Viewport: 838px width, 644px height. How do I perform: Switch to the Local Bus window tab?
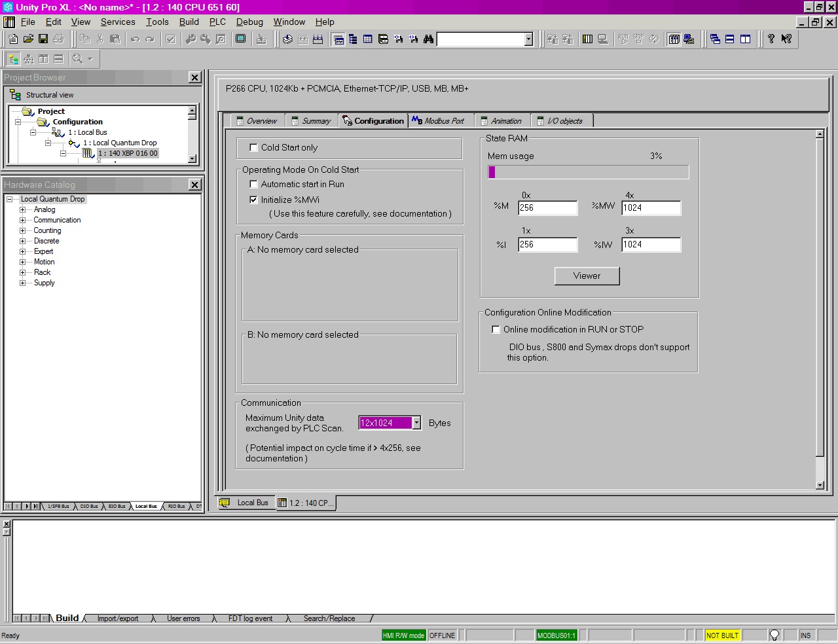[245, 503]
